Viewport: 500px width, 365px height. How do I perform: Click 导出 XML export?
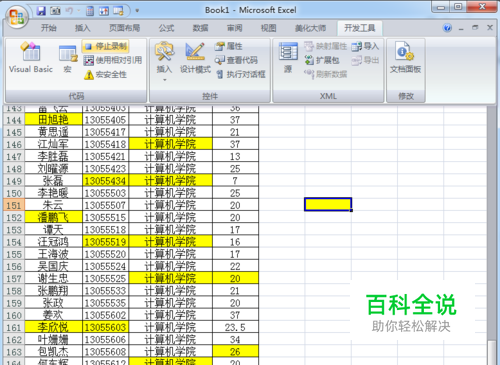click(x=365, y=60)
